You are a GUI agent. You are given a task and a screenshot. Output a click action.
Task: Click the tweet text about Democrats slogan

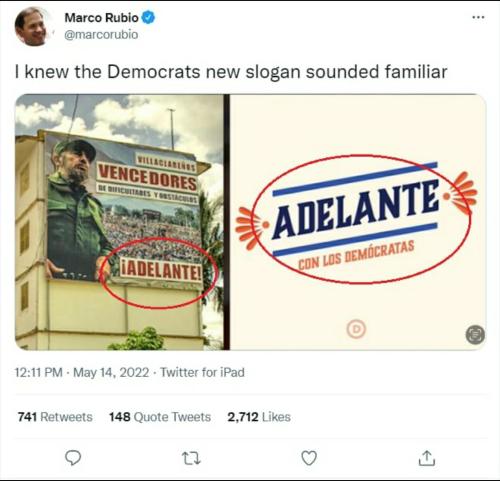click(231, 72)
